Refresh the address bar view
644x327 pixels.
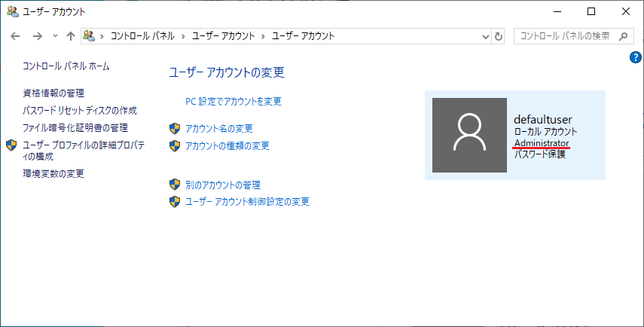498,37
